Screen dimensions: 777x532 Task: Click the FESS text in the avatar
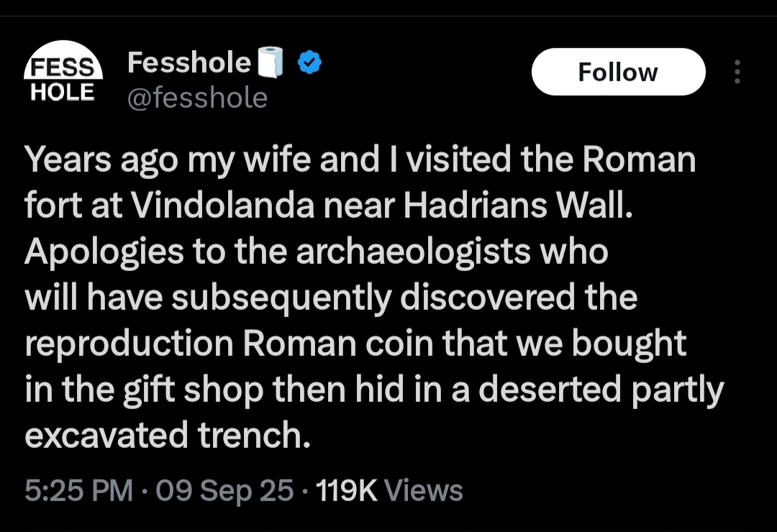[63, 68]
